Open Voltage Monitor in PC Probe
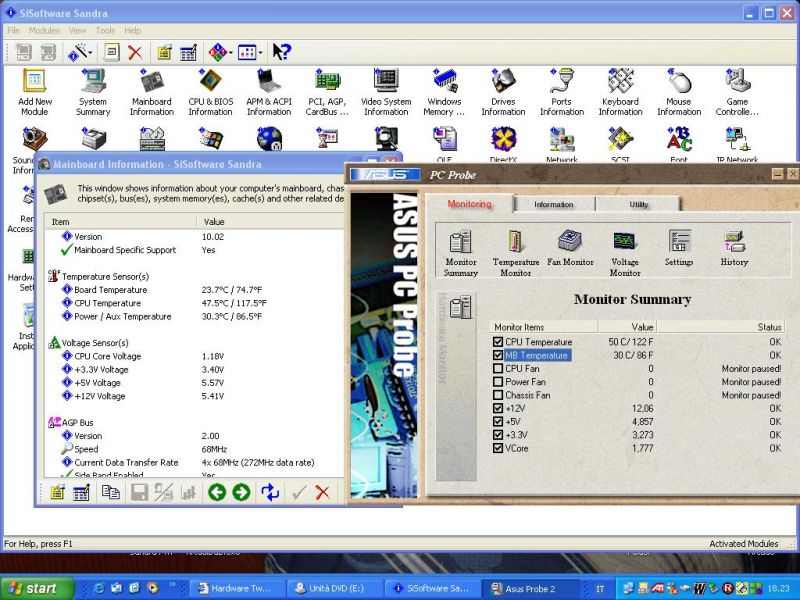This screenshot has width=800, height=600. tap(624, 253)
